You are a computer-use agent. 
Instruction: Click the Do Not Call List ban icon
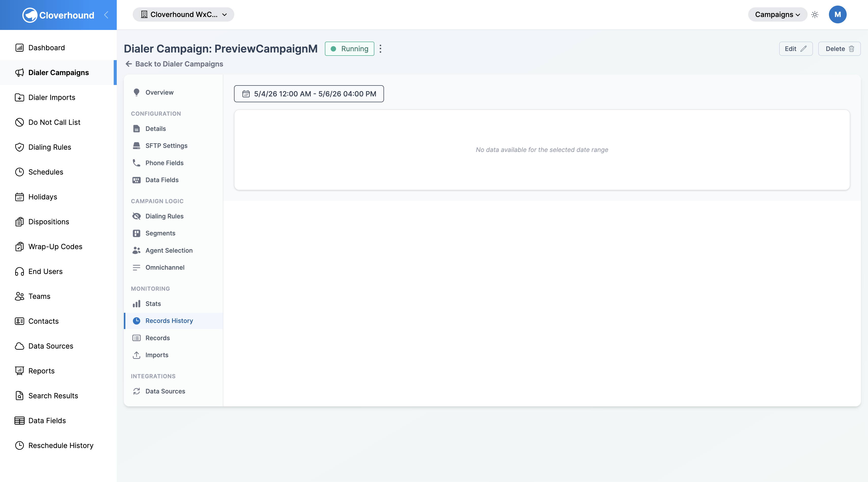point(20,122)
